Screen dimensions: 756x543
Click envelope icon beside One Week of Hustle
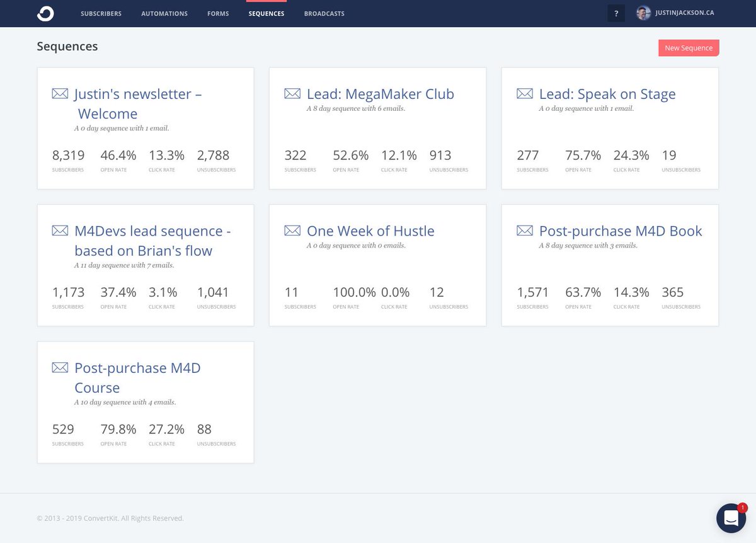(292, 231)
